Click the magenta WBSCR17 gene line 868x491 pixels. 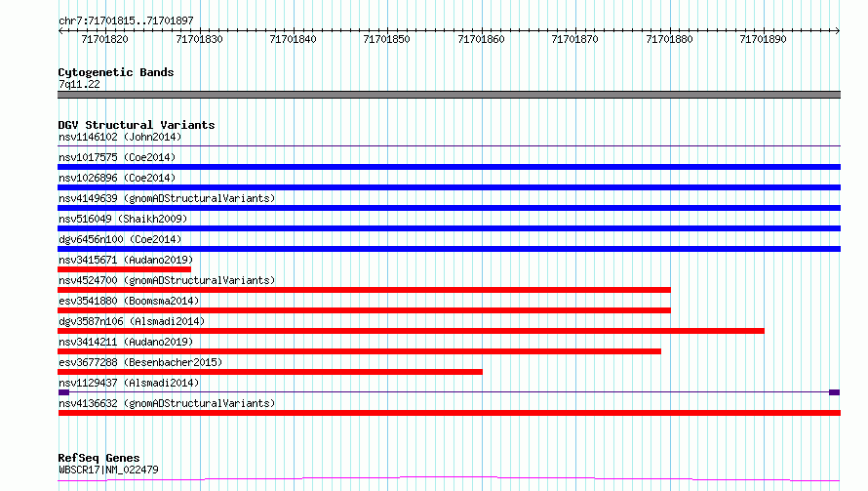[x=449, y=479]
